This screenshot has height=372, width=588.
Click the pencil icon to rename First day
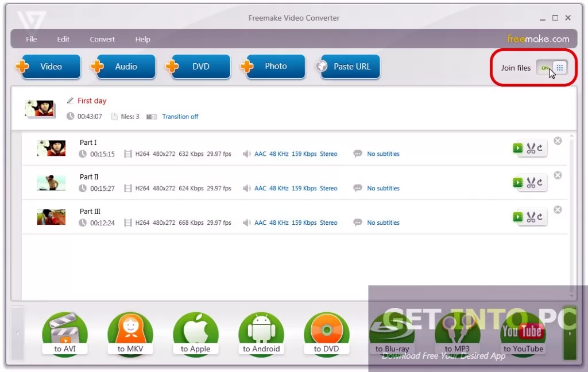[x=70, y=101]
